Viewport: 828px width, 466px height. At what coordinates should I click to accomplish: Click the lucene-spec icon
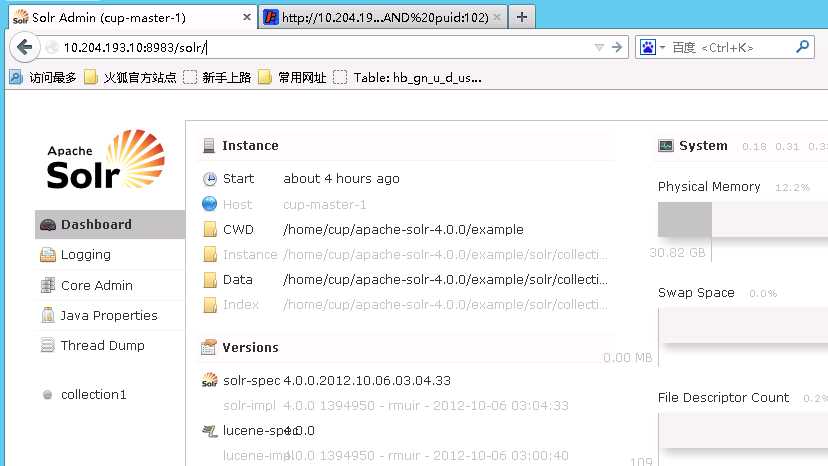(x=210, y=431)
